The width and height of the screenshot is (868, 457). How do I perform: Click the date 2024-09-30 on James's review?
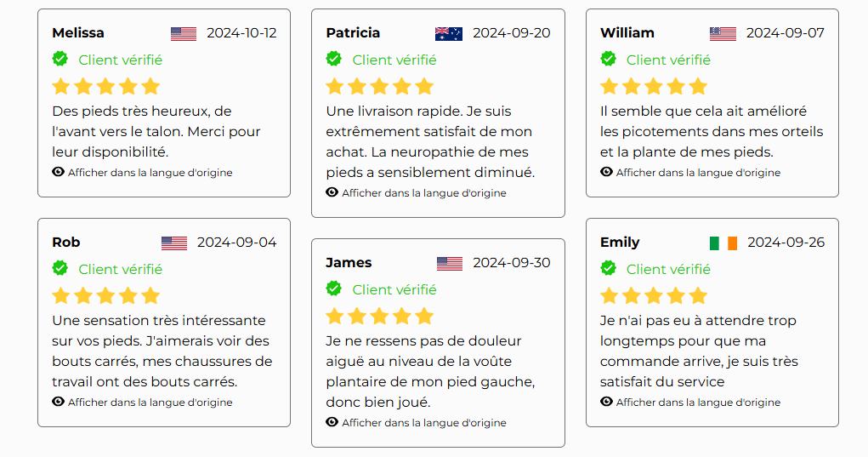[511, 263]
